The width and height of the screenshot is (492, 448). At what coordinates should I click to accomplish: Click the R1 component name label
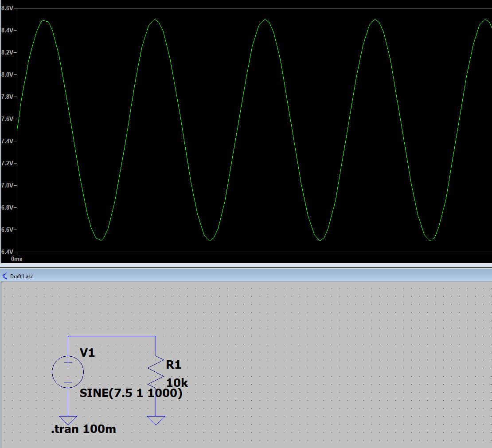coord(173,365)
